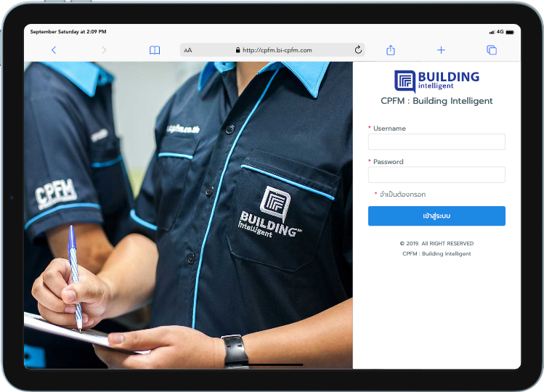544x392 pixels.
Task: Open the share sheet icon
Action: [391, 50]
